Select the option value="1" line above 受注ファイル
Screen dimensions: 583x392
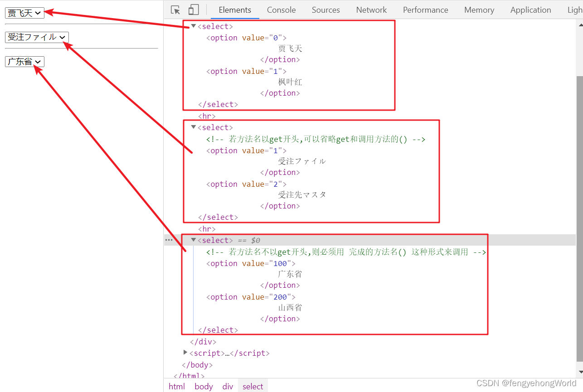pyautogui.click(x=247, y=150)
